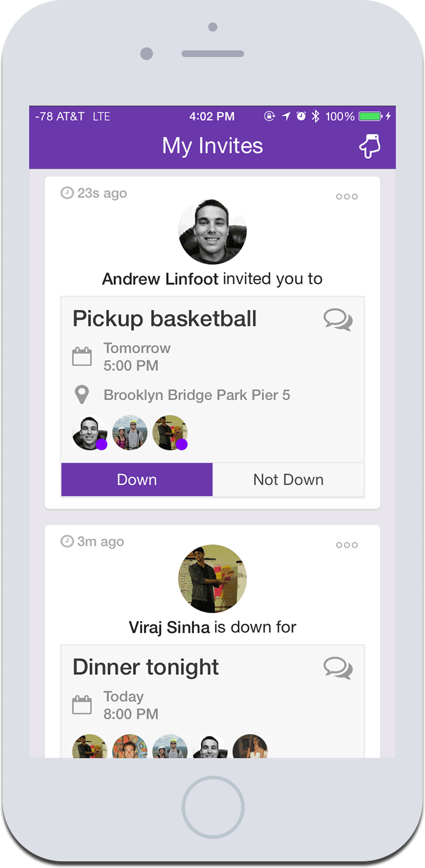Tap Andrew Linfoot's name link
This screenshot has width=425, height=868.
[x=160, y=279]
